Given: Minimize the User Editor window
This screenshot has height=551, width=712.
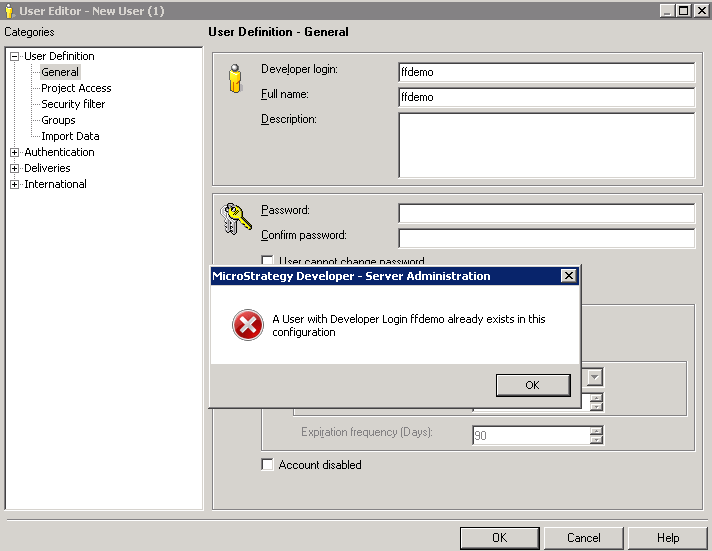Looking at the screenshot, I should tap(667, 11).
